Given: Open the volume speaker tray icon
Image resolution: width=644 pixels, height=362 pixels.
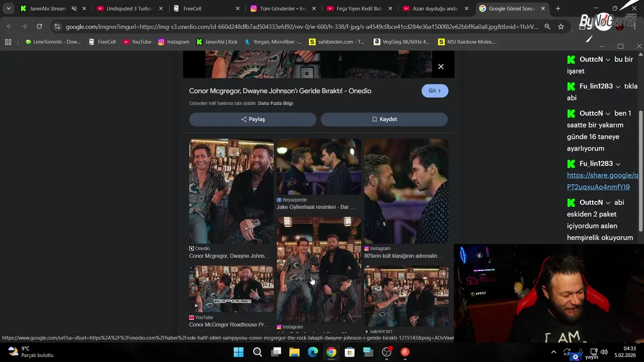Looking at the screenshot, I should tap(604, 352).
